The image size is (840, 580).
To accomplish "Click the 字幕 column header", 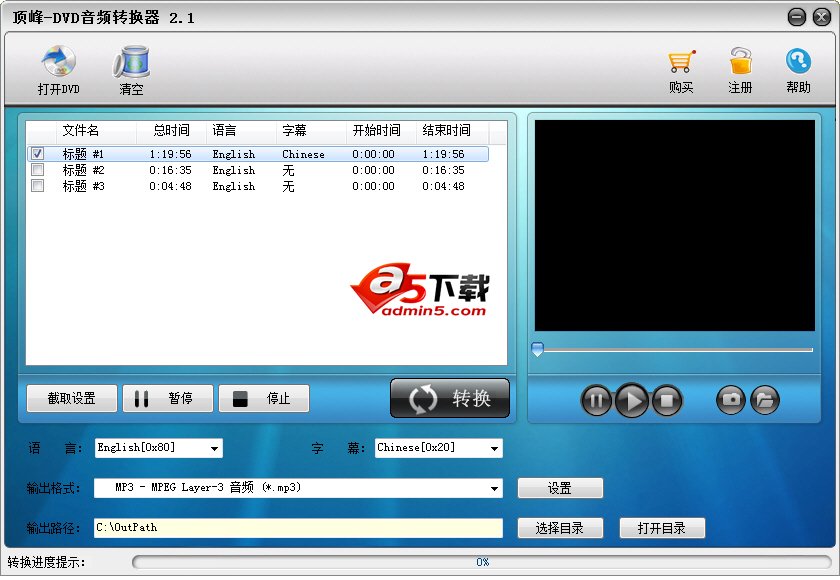I will click(311, 130).
